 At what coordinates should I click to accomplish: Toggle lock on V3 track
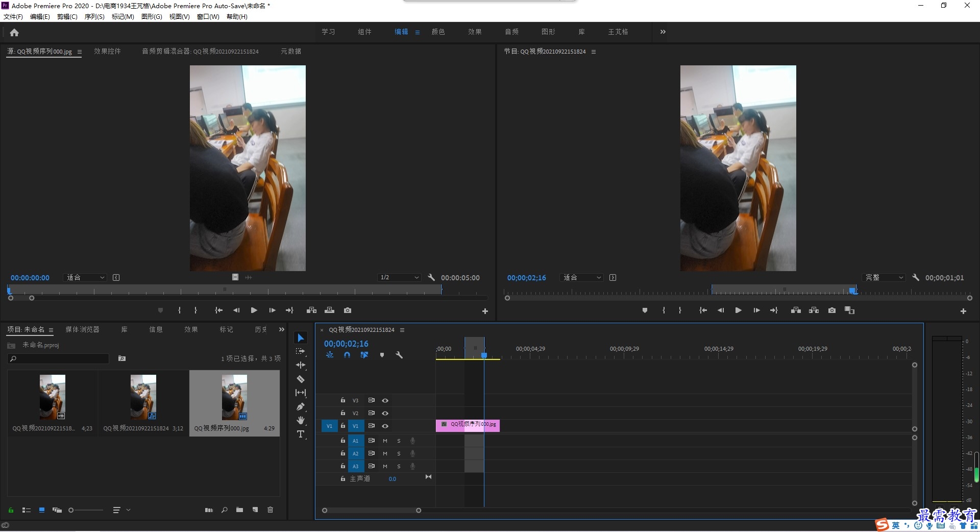click(343, 400)
